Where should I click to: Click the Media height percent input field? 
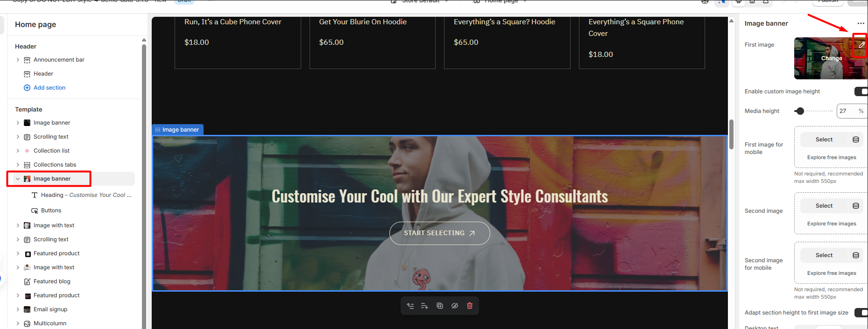(852, 111)
